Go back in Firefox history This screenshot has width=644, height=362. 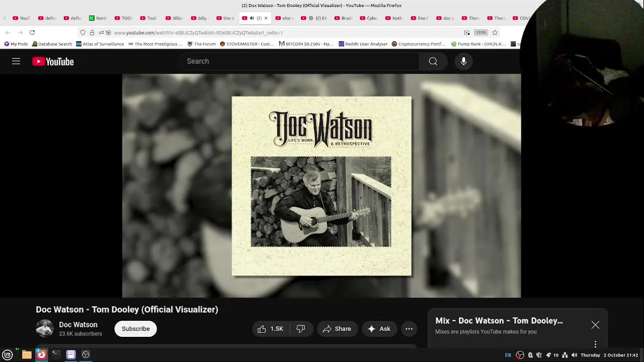pyautogui.click(x=8, y=33)
